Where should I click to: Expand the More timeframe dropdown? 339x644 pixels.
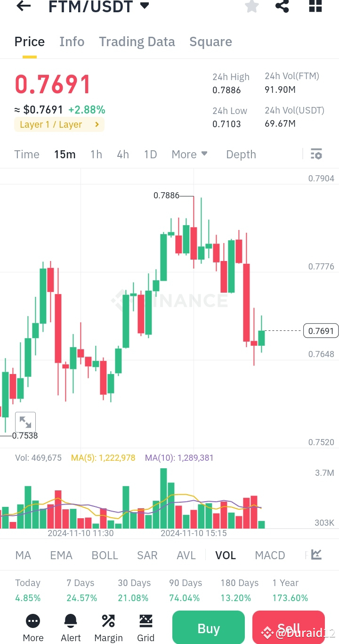189,154
